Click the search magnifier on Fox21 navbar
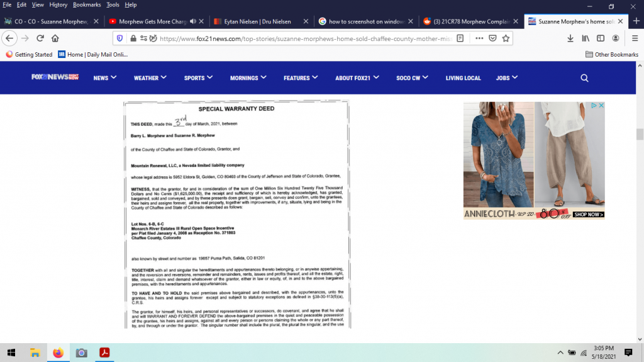 click(584, 78)
